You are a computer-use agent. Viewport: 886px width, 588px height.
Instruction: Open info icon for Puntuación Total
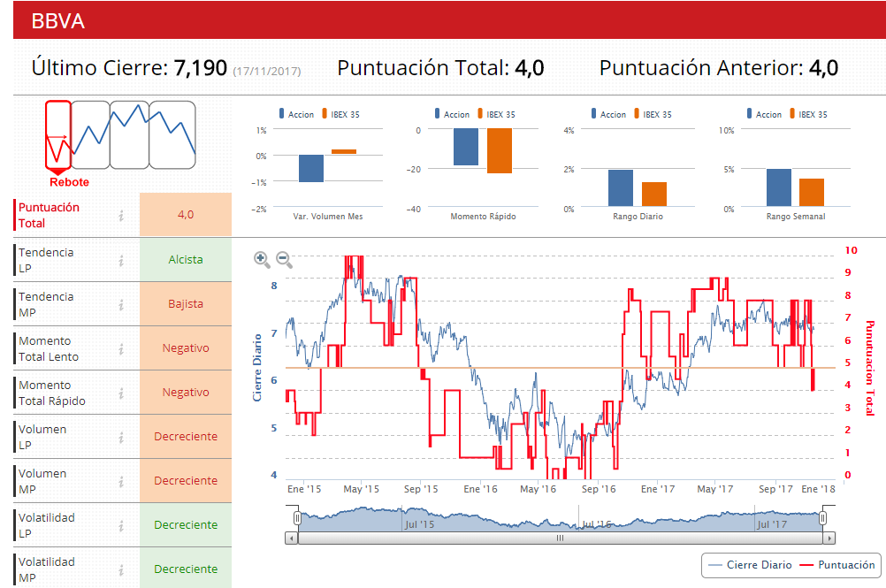121,216
